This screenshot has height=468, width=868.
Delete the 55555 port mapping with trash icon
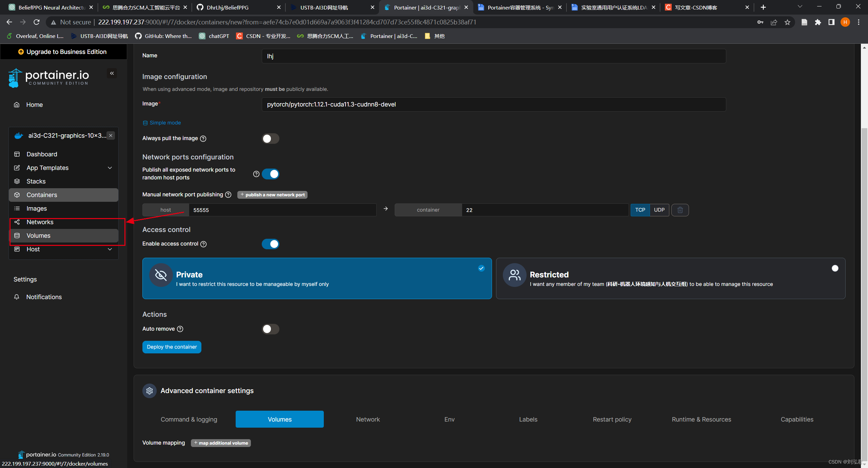(x=680, y=210)
